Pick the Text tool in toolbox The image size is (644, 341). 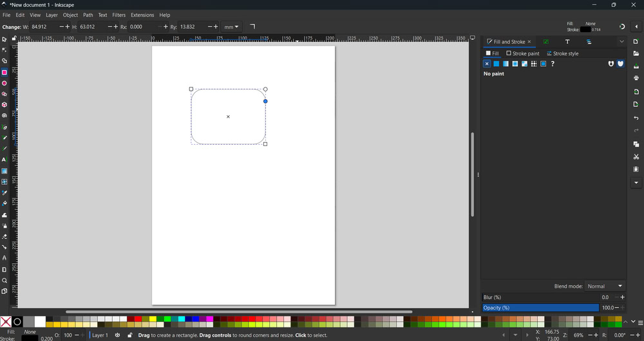tap(5, 160)
